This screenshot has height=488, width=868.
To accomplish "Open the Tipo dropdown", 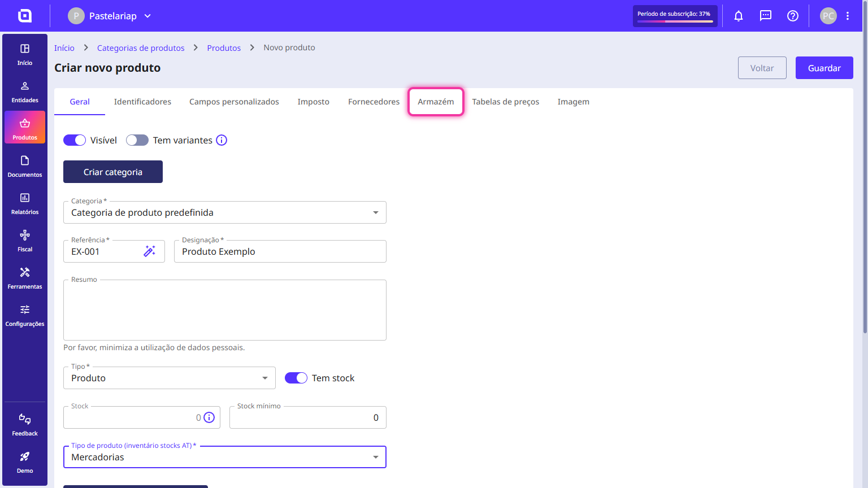I will (x=170, y=378).
